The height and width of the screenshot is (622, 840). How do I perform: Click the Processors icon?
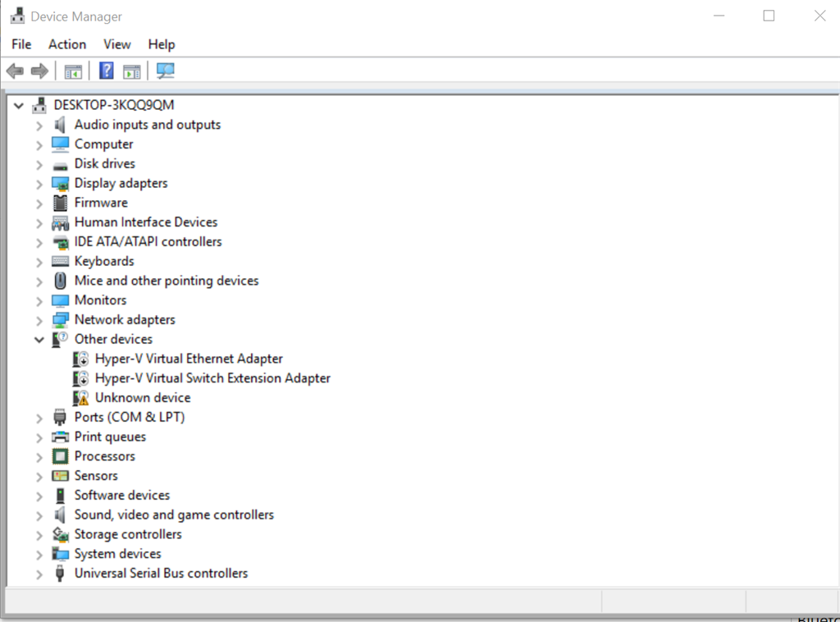click(x=60, y=456)
